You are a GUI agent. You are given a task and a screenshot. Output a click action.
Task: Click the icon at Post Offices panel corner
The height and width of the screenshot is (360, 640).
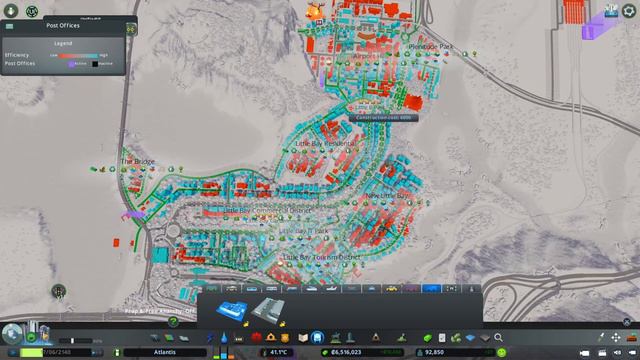131,29
